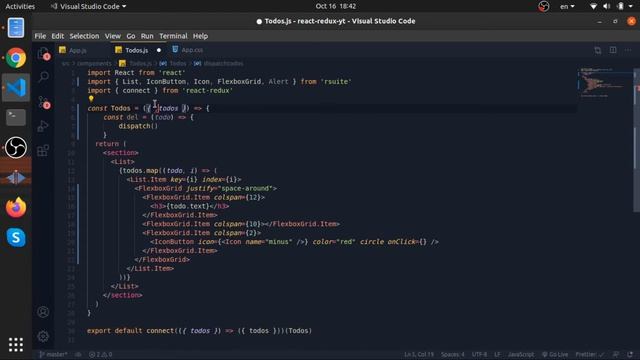The image size is (640, 360).
Task: Split the editor to the right
Action: point(613,50)
